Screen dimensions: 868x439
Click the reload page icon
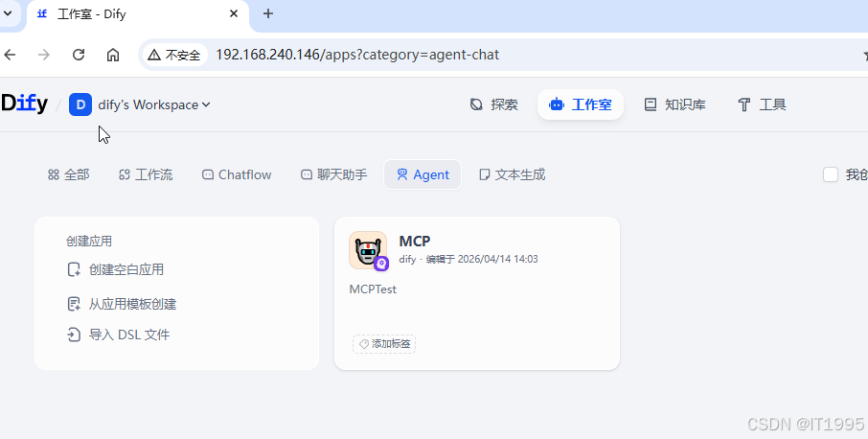(x=79, y=55)
